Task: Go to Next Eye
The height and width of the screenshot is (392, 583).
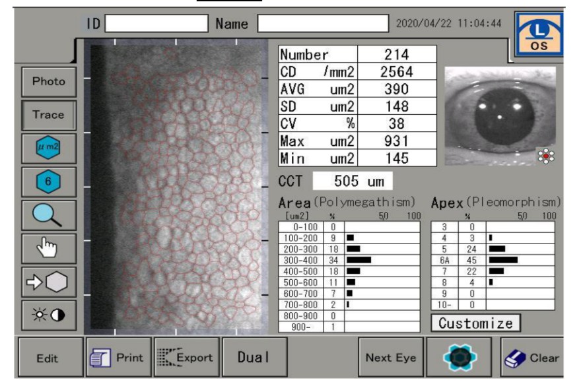Action: pyautogui.click(x=391, y=358)
